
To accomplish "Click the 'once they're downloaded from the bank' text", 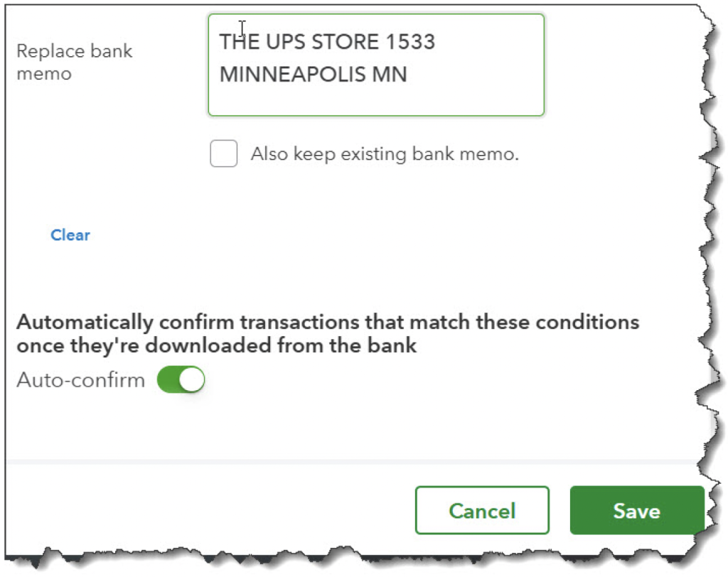I will pos(216,346).
